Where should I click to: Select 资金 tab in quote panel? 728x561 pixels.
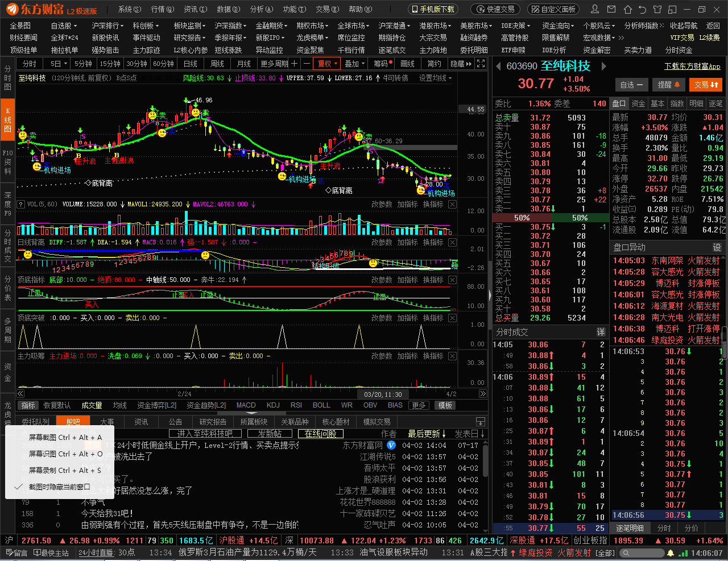point(638,103)
